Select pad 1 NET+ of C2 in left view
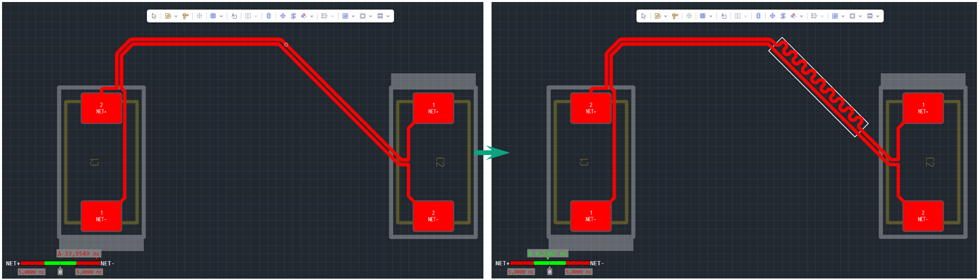This screenshot has width=980, height=280. (x=433, y=108)
